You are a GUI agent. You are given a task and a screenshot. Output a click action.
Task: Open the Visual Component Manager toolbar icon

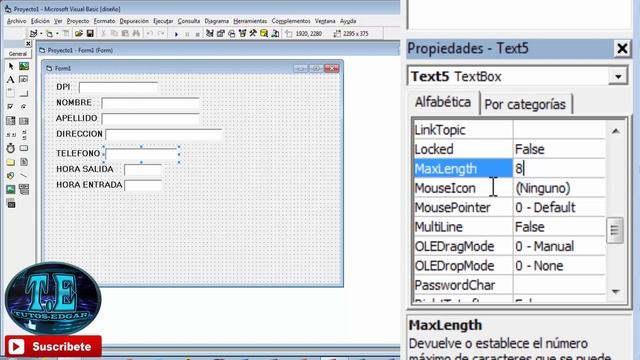[x=276, y=33]
